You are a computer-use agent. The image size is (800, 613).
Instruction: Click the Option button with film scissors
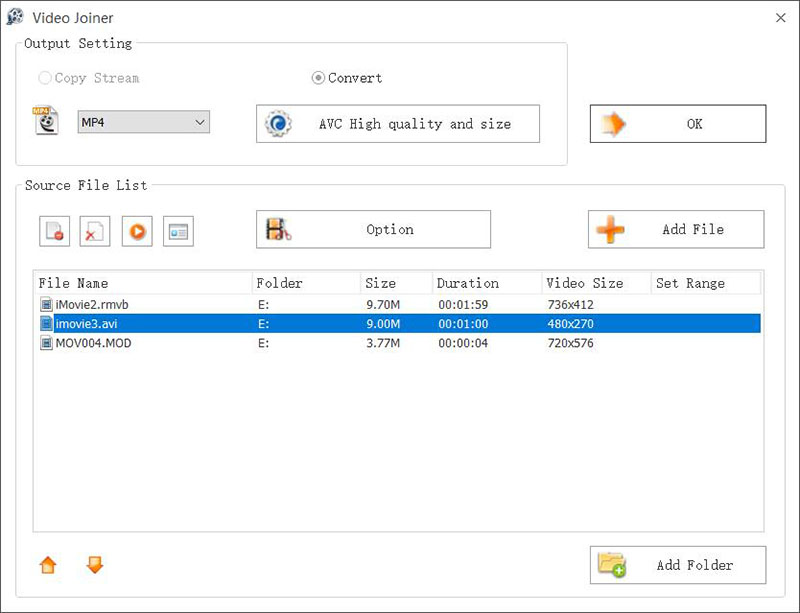click(x=373, y=229)
